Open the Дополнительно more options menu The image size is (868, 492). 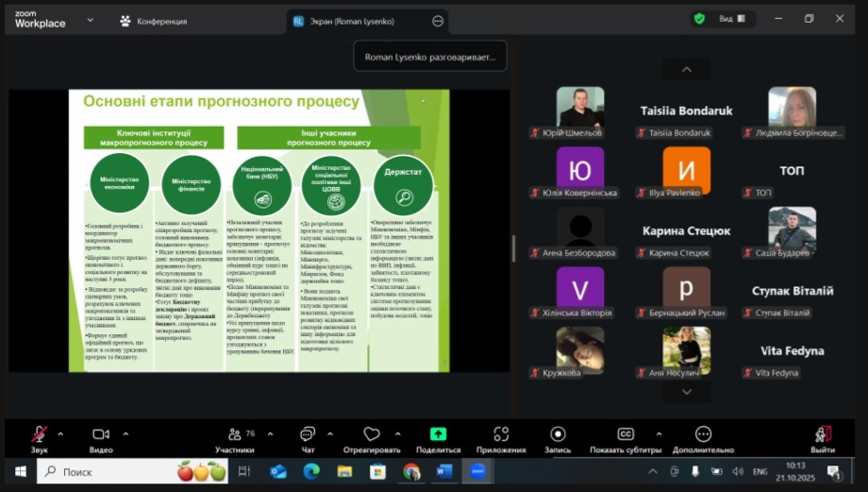[x=703, y=439]
